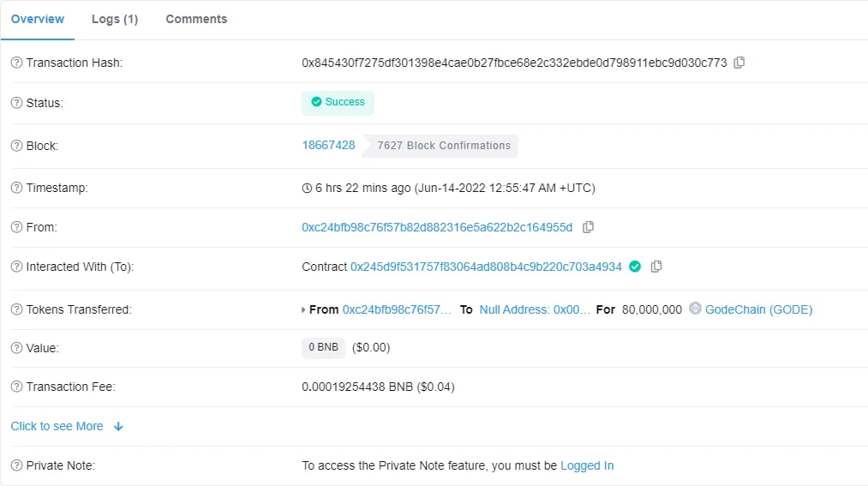Open help icon next to Timestamp

(16, 188)
